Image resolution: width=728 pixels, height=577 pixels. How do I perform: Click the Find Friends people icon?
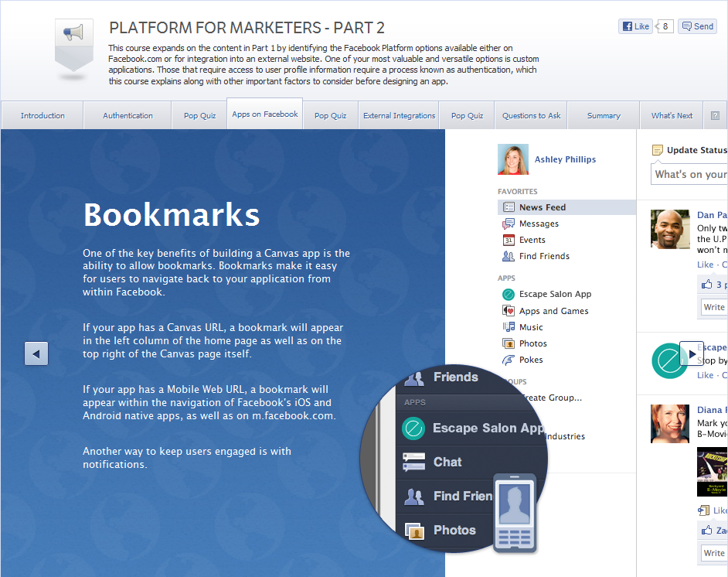pos(509,256)
